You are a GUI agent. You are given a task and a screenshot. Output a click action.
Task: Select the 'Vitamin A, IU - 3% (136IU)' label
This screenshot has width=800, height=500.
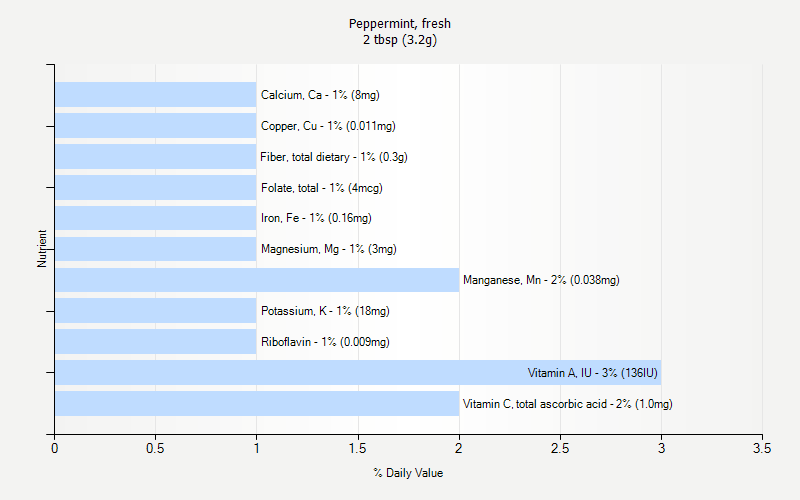[592, 373]
